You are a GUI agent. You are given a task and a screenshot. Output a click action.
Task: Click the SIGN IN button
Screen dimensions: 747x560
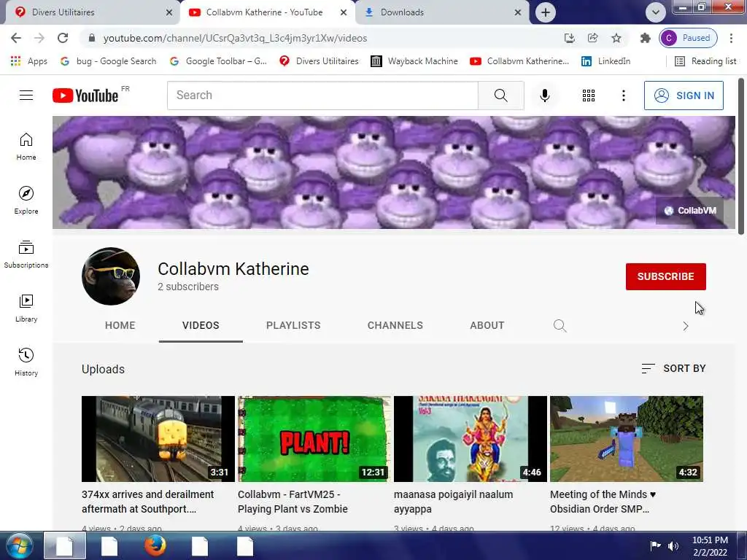[x=684, y=96]
